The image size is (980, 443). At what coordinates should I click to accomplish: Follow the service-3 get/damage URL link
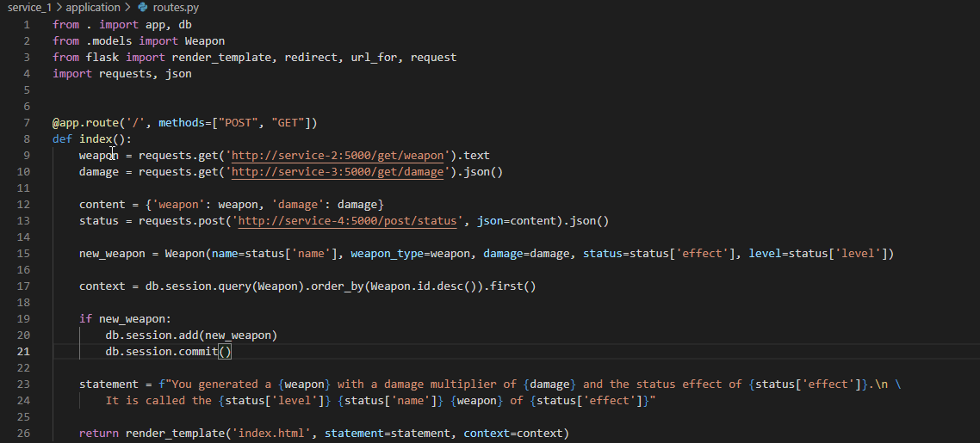(x=338, y=171)
